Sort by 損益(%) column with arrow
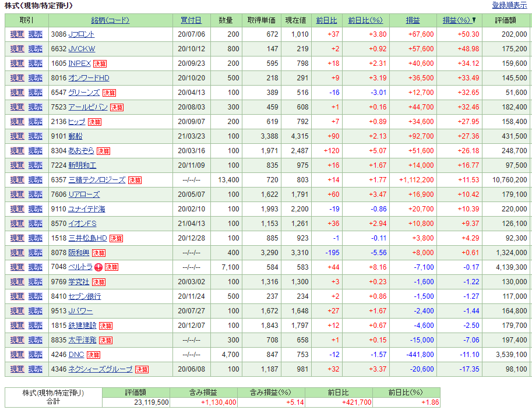Image resolution: width=532 pixels, height=410 pixels. click(459, 20)
